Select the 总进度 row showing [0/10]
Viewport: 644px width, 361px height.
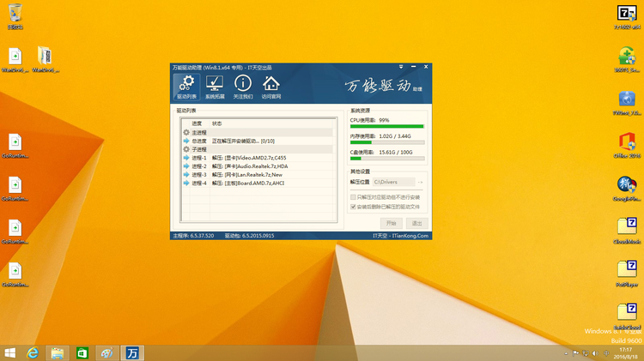tap(258, 141)
